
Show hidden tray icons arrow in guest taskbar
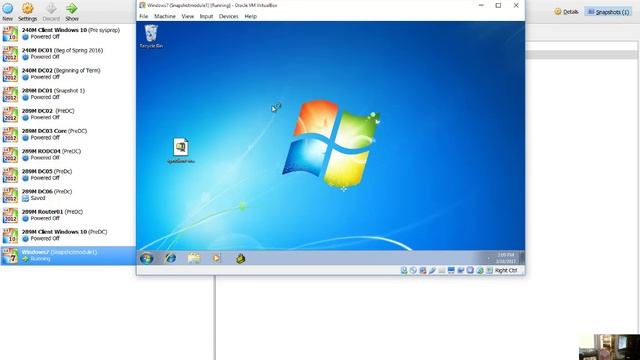point(489,258)
